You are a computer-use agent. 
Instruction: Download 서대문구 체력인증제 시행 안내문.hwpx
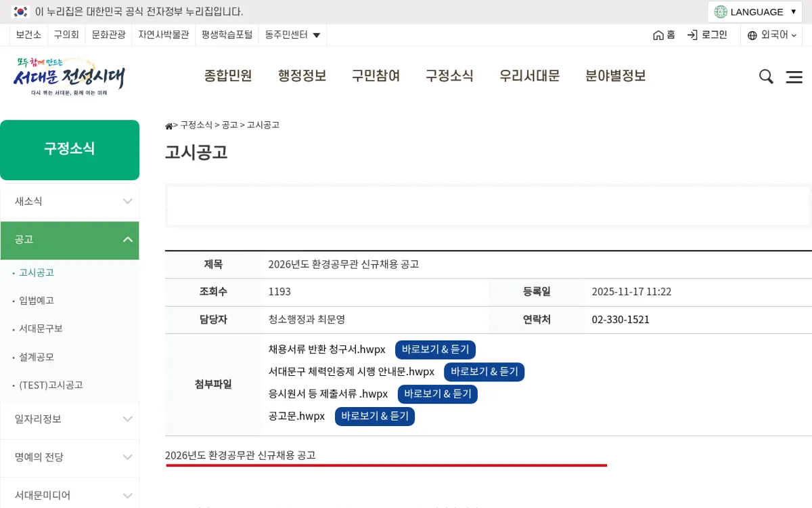351,372
